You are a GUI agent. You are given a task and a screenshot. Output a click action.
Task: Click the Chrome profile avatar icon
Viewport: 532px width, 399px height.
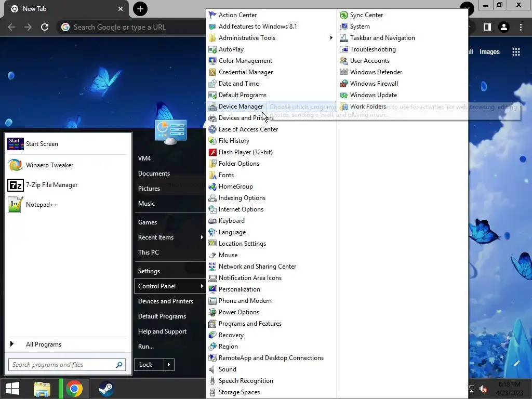coord(504,27)
